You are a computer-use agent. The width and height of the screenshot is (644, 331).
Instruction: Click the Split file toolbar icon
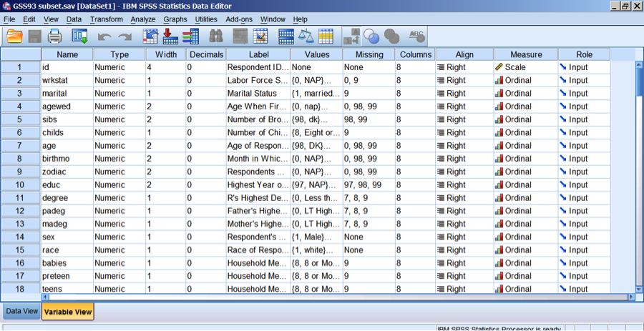(286, 36)
